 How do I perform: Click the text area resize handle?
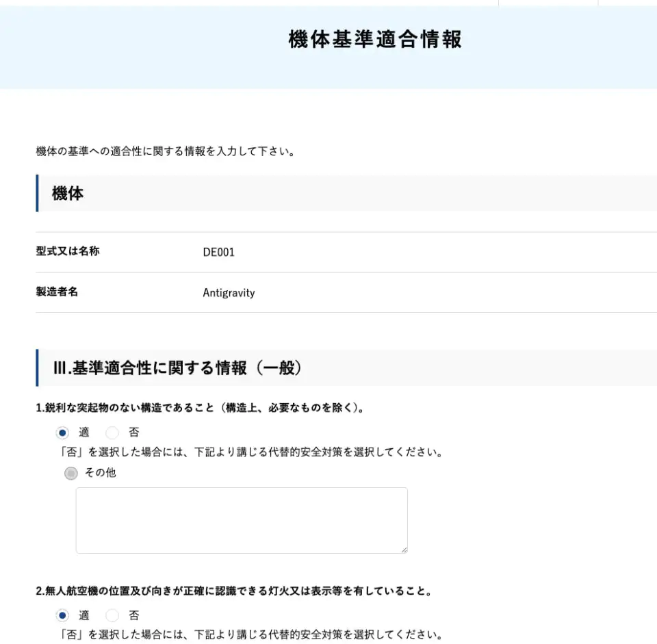pos(404,549)
